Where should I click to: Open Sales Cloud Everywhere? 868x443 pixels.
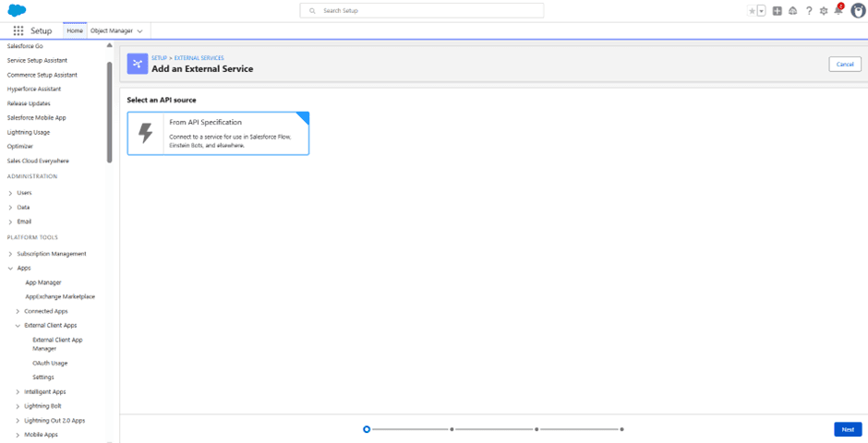tap(38, 161)
